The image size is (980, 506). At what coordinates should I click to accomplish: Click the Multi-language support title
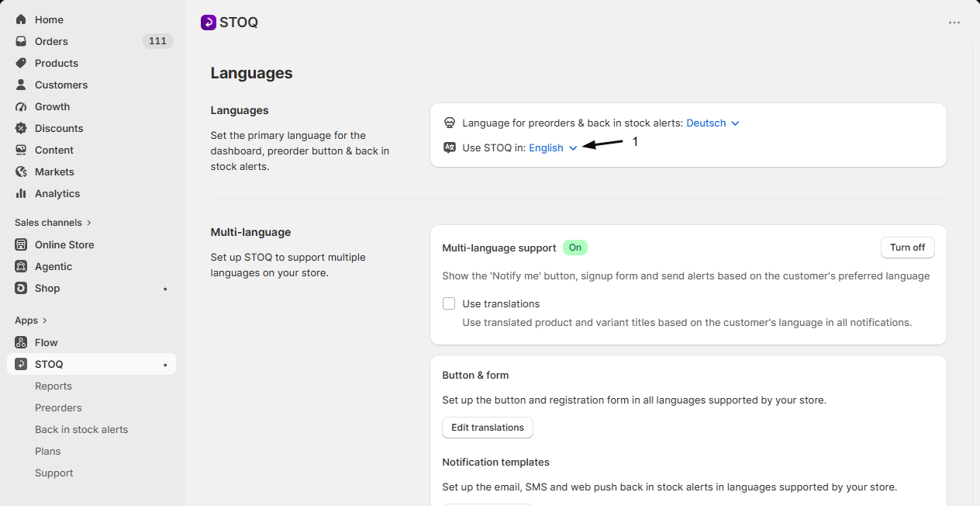(x=499, y=248)
